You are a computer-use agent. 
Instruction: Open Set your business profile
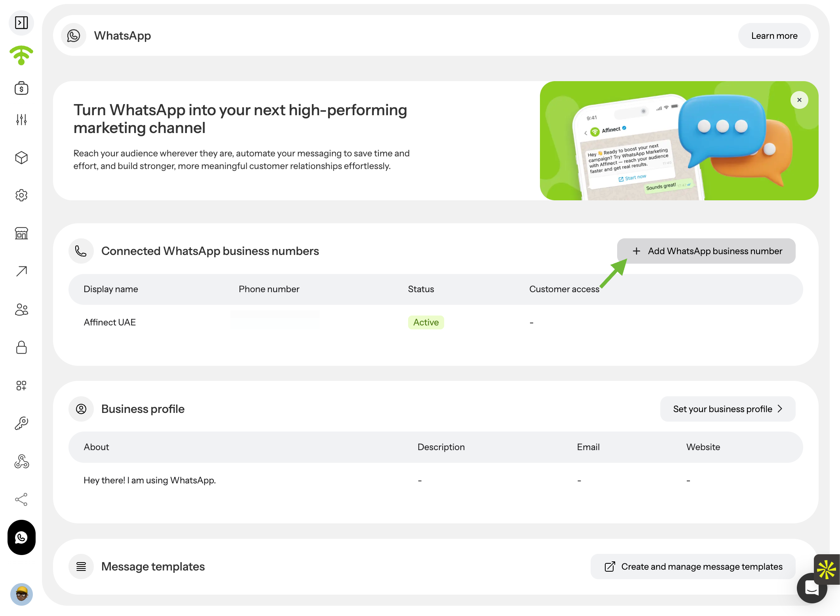click(728, 409)
